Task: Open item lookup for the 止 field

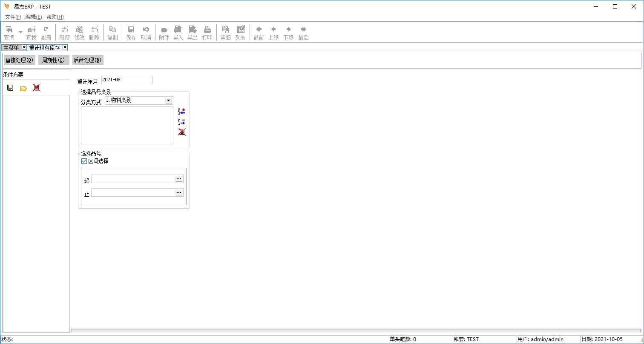Action: point(179,193)
